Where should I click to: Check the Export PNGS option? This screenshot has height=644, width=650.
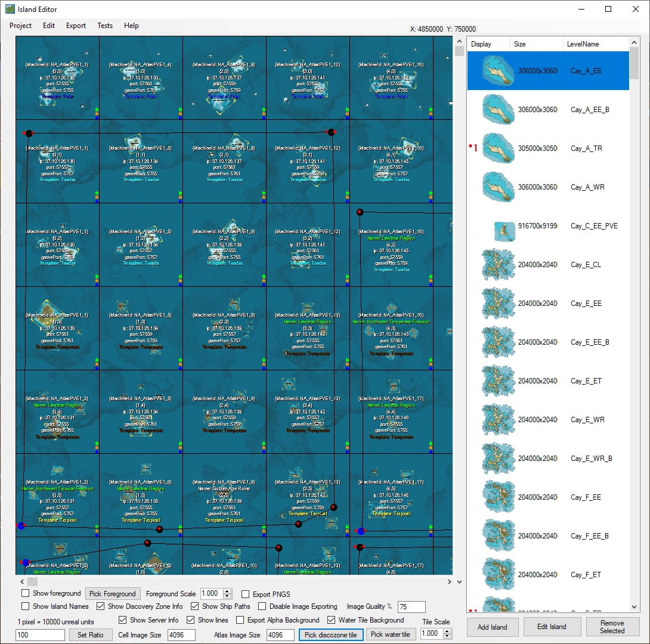coord(246,595)
